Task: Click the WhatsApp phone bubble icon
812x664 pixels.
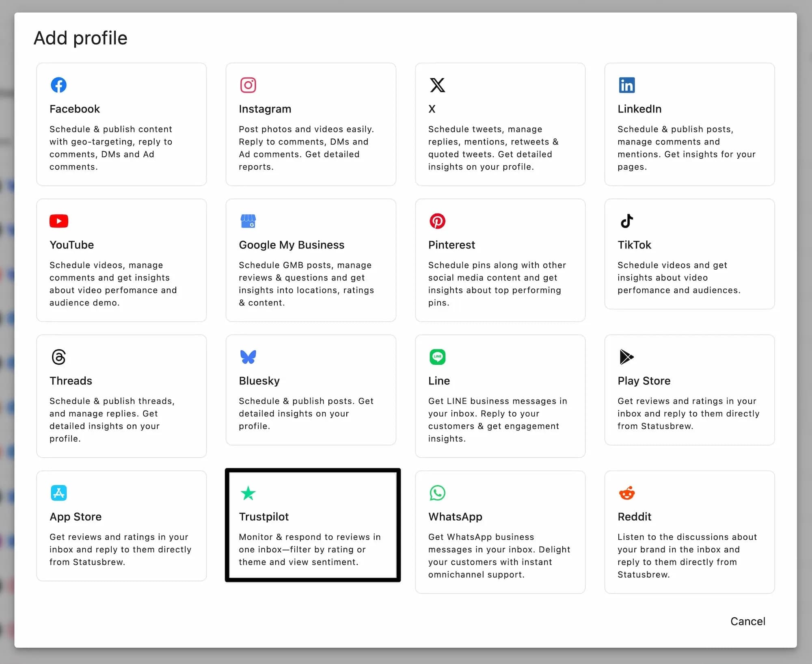Action: pyautogui.click(x=437, y=493)
